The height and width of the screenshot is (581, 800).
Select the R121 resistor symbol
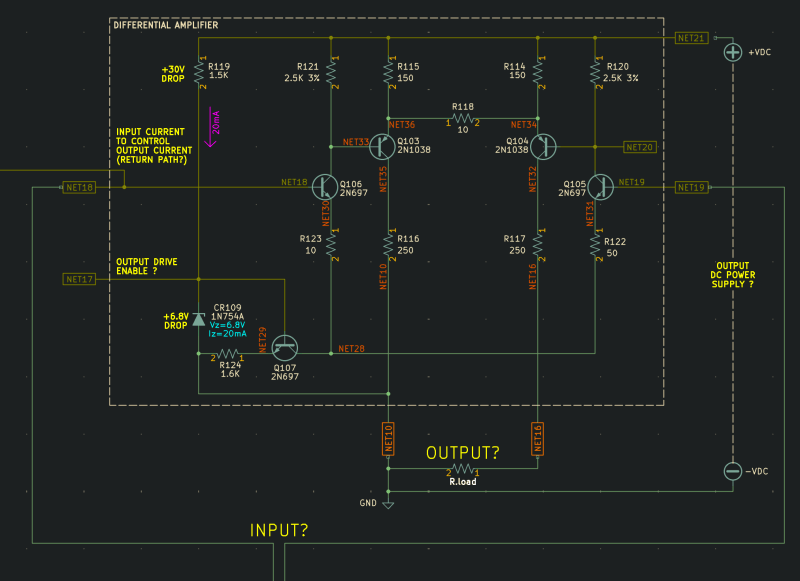(x=331, y=72)
